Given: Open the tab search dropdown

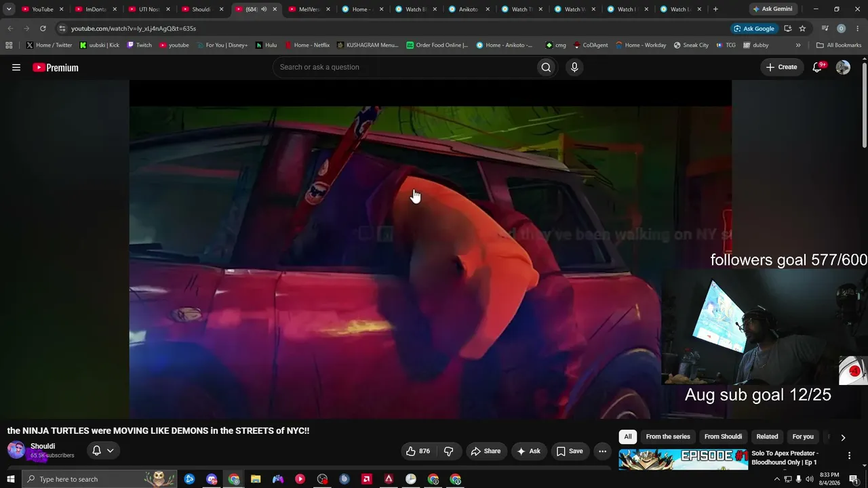Looking at the screenshot, I should (9, 9).
